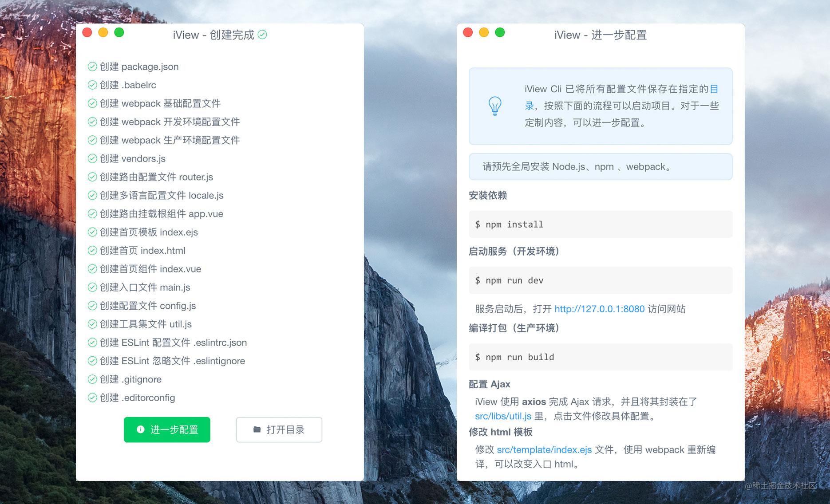This screenshot has width=830, height=504.
Task: Open the src/libs/util.js link
Action: click(503, 416)
